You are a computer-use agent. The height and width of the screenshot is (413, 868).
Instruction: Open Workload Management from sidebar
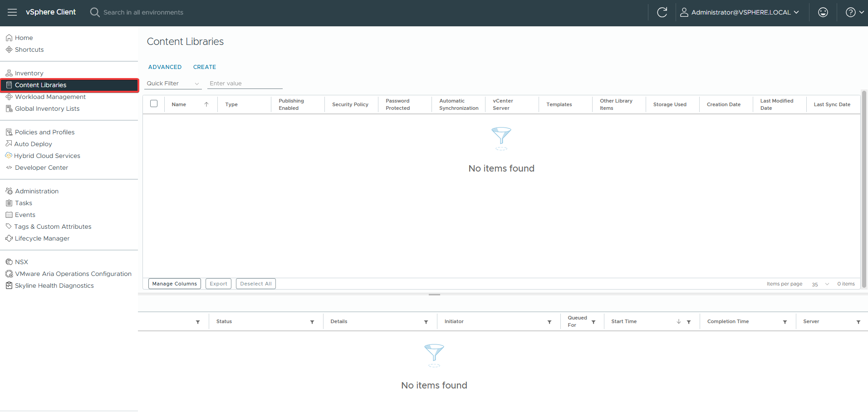[50, 97]
